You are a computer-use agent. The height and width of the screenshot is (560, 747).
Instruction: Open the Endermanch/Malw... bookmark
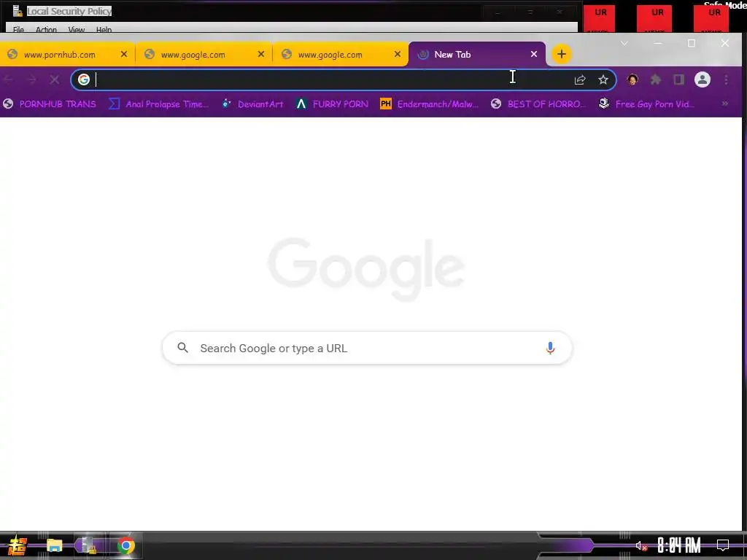point(429,104)
